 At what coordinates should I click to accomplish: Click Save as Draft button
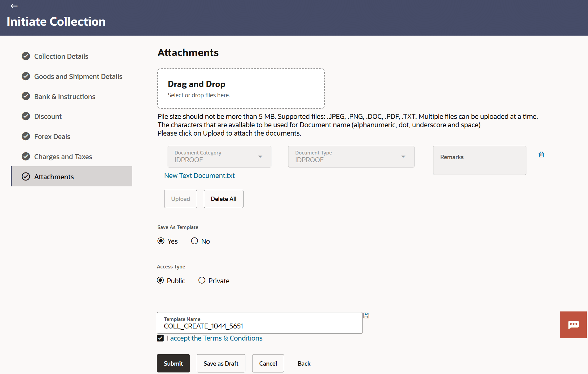click(x=221, y=363)
